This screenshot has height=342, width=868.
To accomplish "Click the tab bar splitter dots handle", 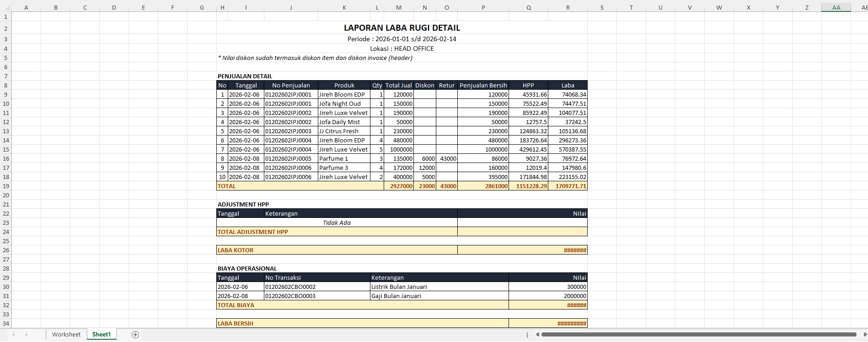I will pyautogui.click(x=527, y=335).
